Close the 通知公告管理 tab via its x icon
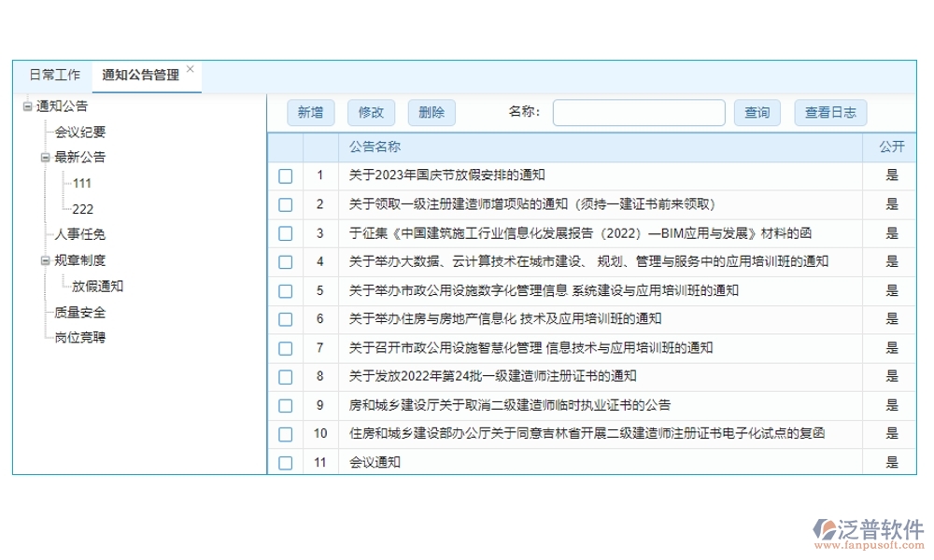The height and width of the screenshot is (560, 934). click(190, 68)
